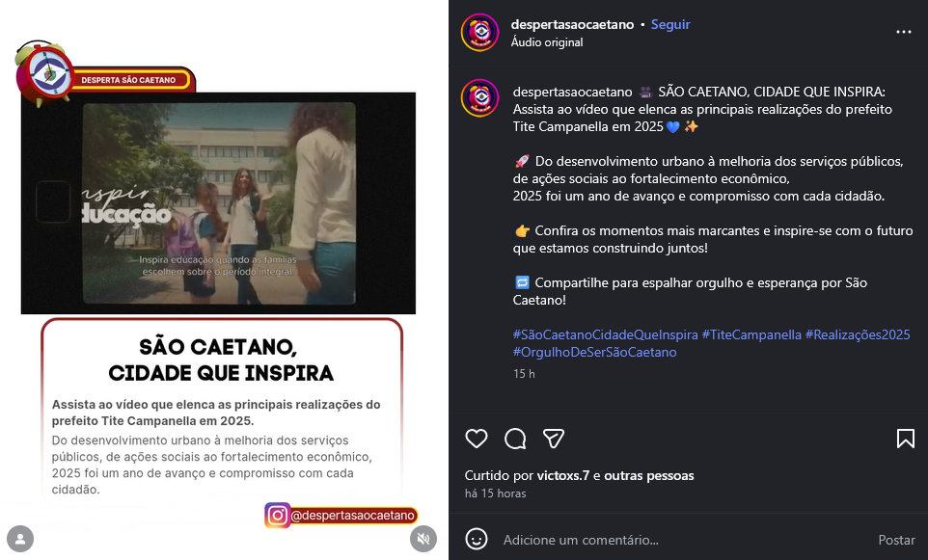Viewport: 928px width, 560px height.
Task: Add a comment in text field
Action: coord(681,540)
